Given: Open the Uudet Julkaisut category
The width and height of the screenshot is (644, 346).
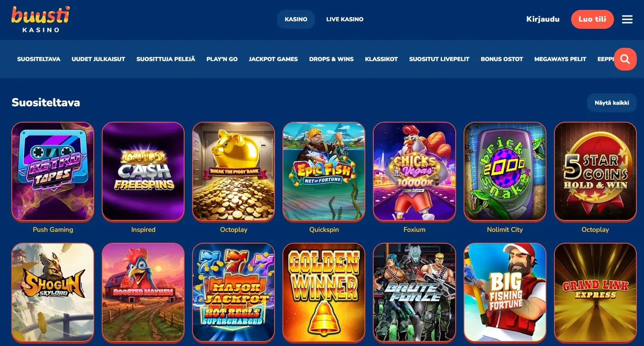Looking at the screenshot, I should tap(99, 59).
